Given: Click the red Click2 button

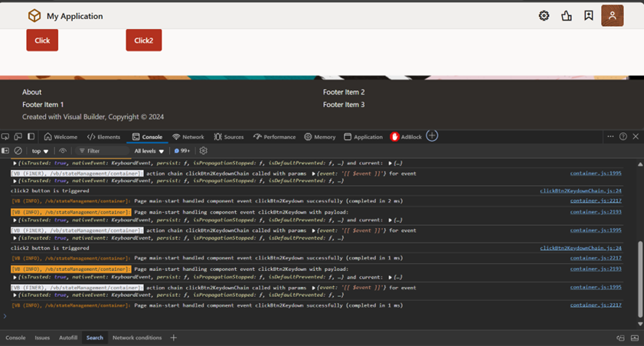Looking at the screenshot, I should tap(144, 41).
